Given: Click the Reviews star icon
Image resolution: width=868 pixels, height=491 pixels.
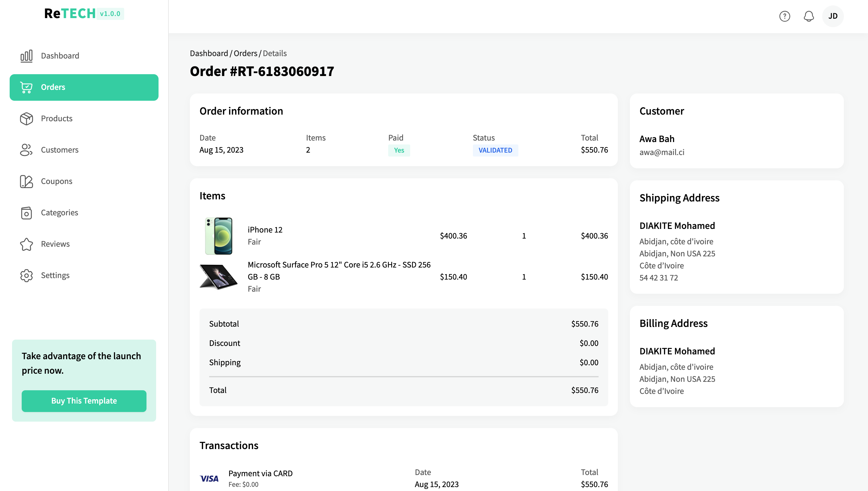Looking at the screenshot, I should (26, 244).
